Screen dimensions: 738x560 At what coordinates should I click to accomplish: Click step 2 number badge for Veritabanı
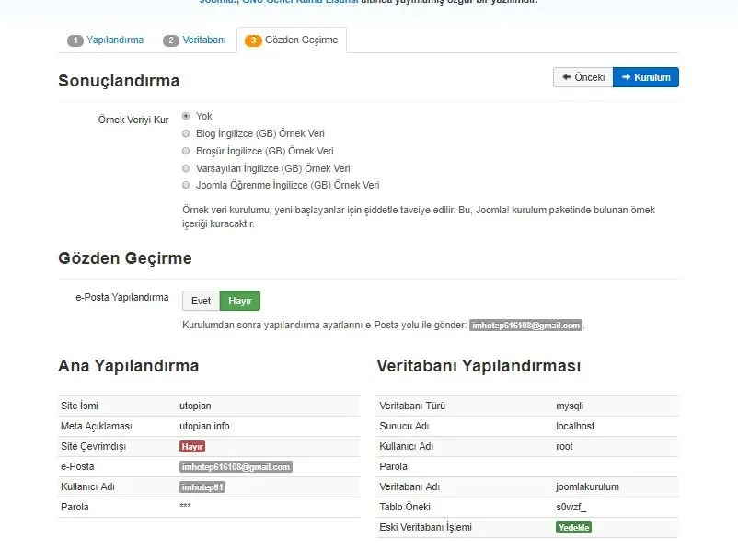click(x=171, y=40)
